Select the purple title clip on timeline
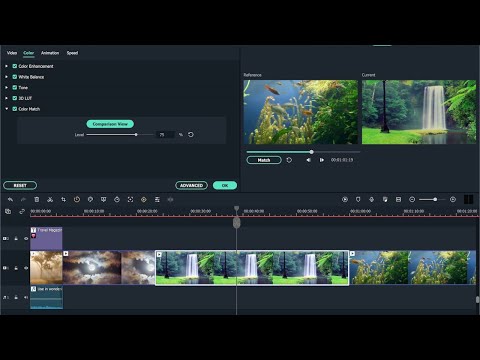The image size is (480, 360). [46, 238]
